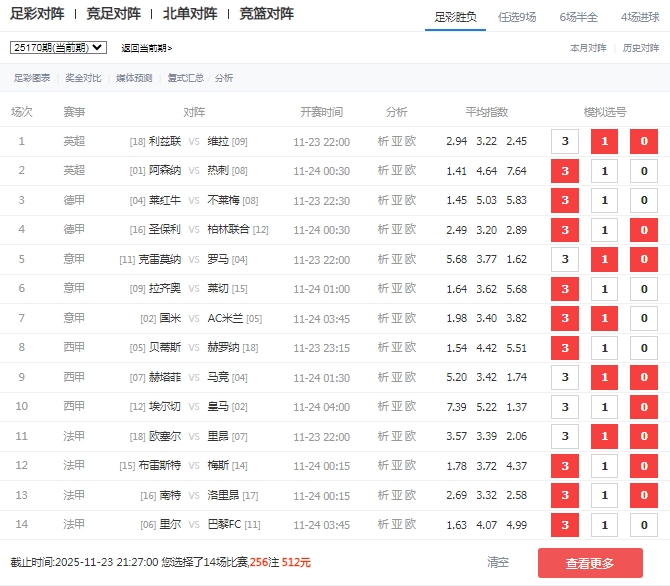The height and width of the screenshot is (586, 670).
Task: Open the 奖金对比 sub-tab
Action: (x=83, y=77)
